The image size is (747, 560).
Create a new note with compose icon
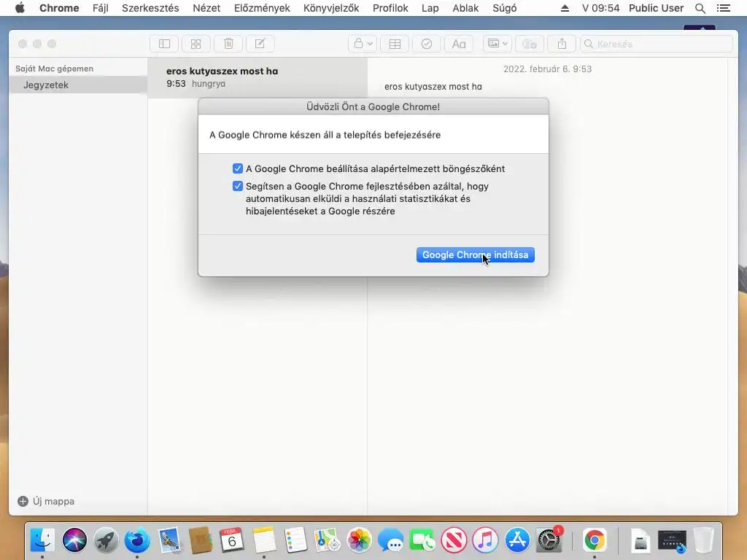click(260, 44)
